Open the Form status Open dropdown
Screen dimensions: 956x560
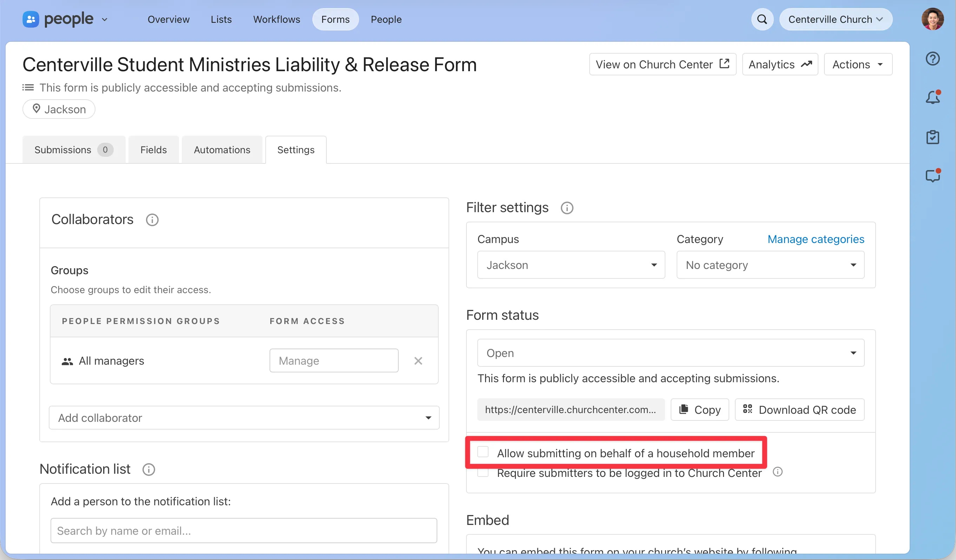click(x=671, y=353)
